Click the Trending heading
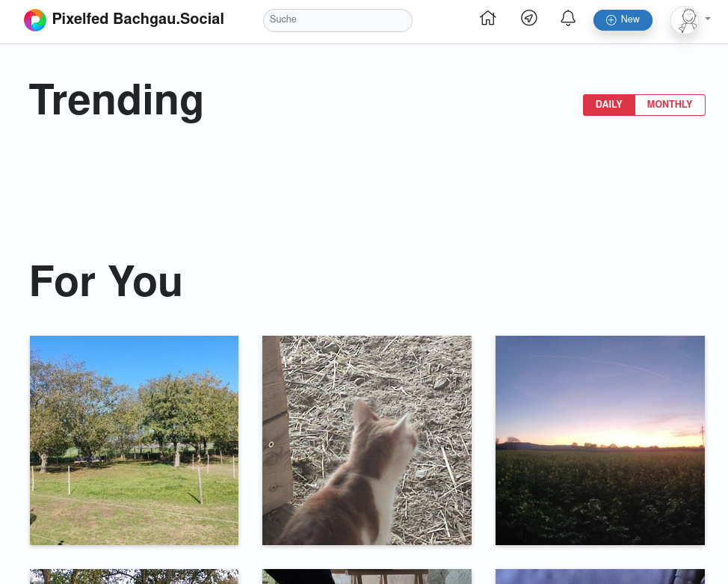The image size is (728, 584). (116, 101)
